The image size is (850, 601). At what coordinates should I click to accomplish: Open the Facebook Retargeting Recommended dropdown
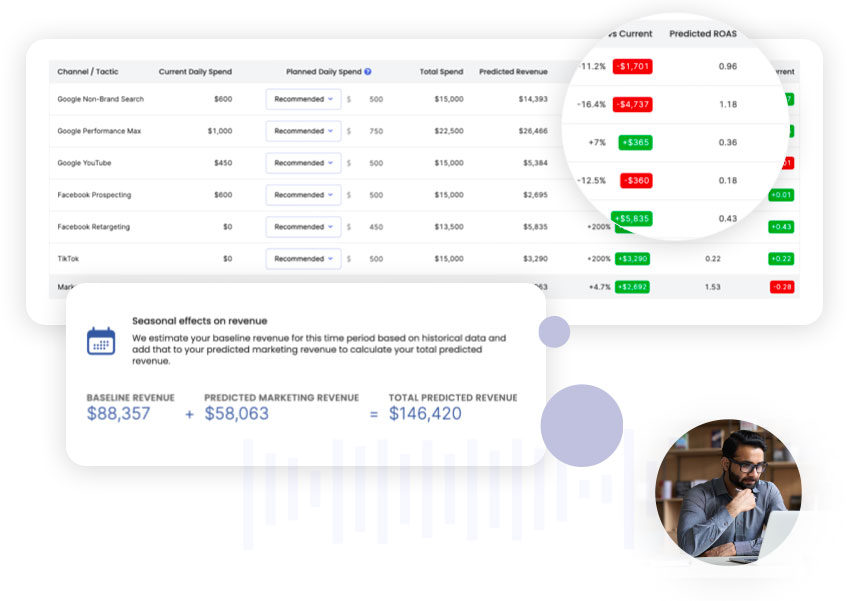click(303, 227)
